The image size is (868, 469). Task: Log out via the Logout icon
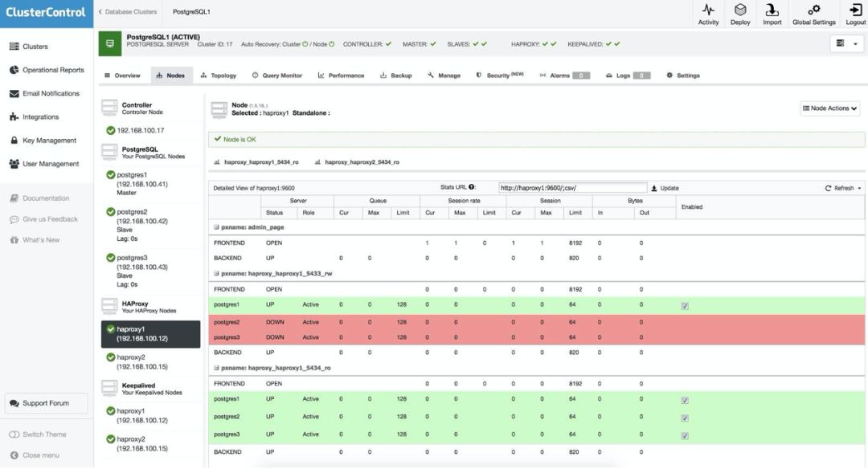(x=855, y=14)
